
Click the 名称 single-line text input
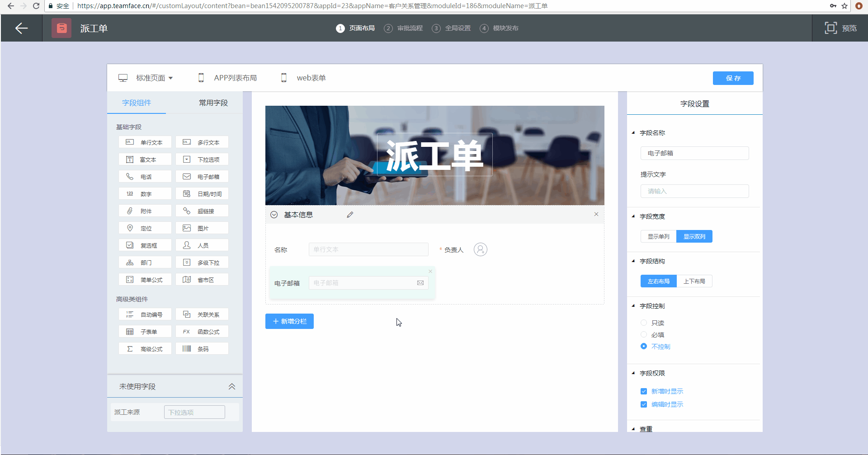[368, 249]
